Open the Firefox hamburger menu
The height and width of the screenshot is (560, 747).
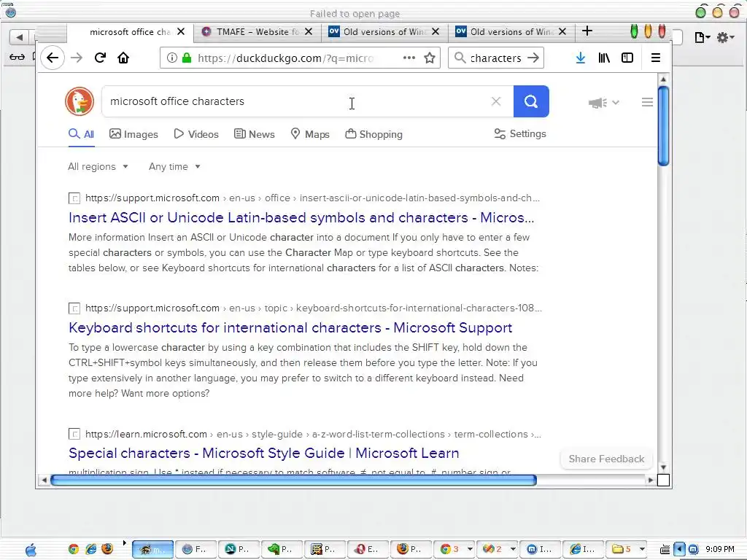[656, 58]
